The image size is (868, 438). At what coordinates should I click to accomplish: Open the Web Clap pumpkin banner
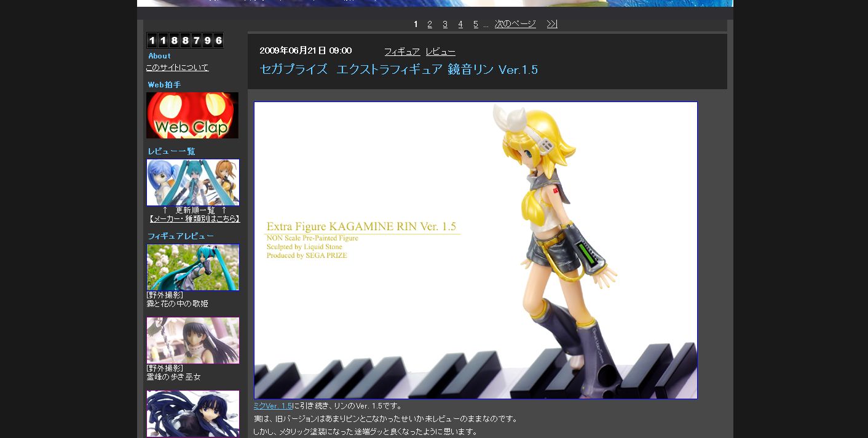coord(192,115)
